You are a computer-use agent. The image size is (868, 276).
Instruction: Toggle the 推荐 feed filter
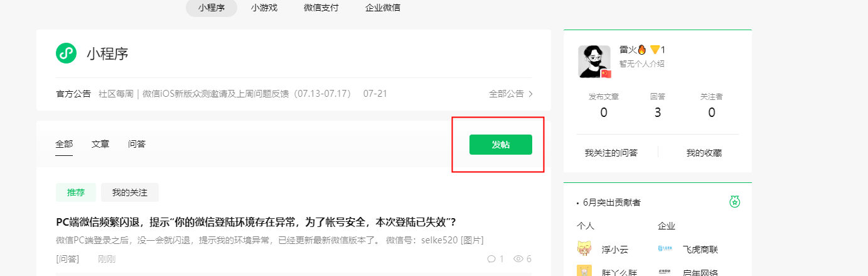[76, 192]
